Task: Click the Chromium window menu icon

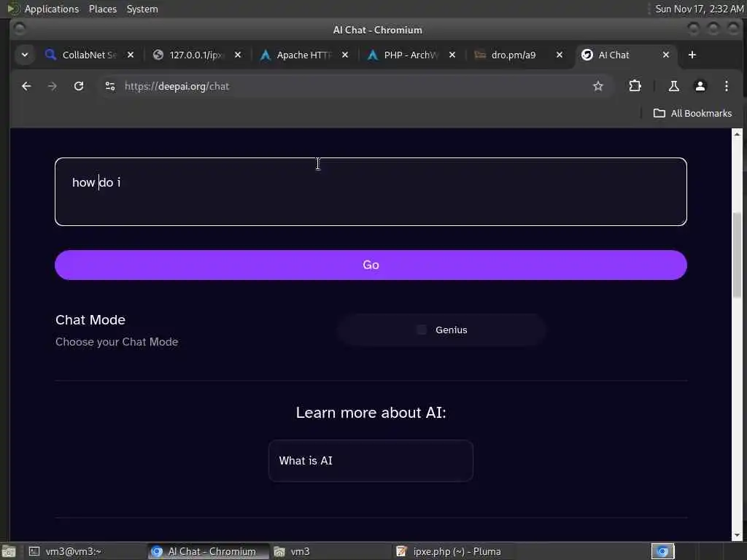Action: [x=20, y=29]
